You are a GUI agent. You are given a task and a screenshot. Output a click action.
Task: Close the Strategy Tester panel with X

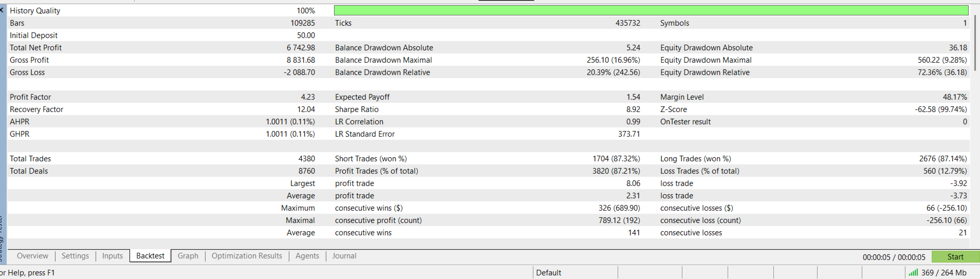[2, 10]
